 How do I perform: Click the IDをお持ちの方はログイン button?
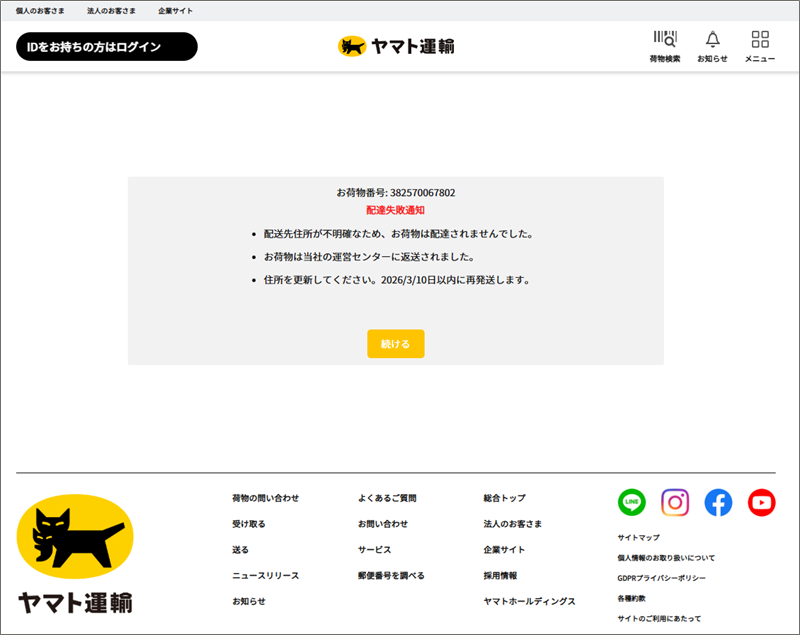coord(106,47)
